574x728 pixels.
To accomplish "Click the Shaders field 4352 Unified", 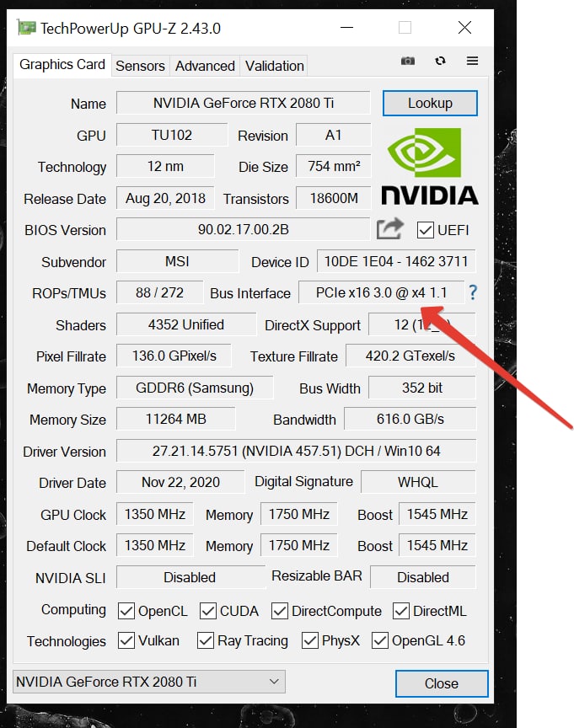I will [x=186, y=324].
